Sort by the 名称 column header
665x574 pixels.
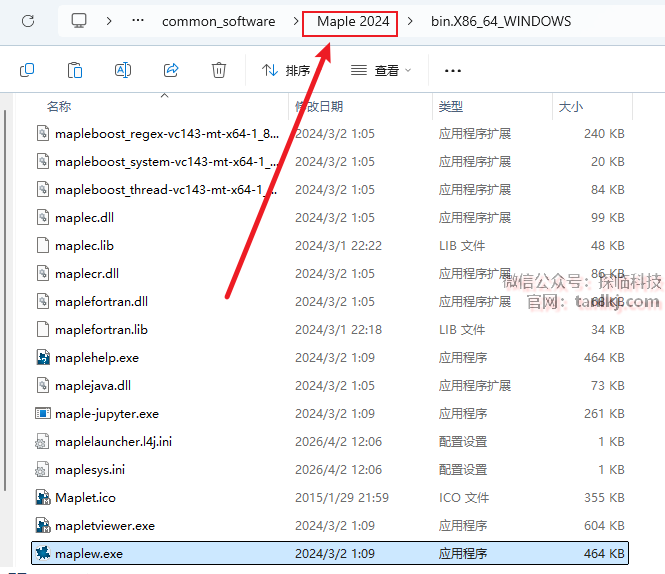coord(59,106)
